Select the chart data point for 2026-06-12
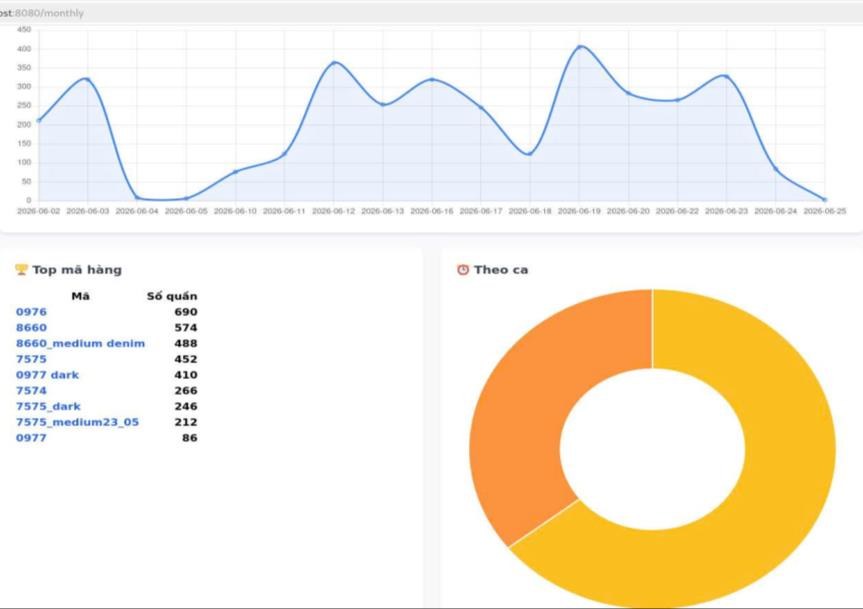863x609 pixels. click(334, 63)
